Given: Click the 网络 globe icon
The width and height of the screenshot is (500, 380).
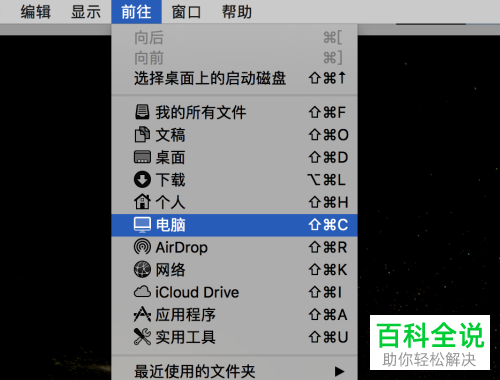Looking at the screenshot, I should [x=142, y=269].
